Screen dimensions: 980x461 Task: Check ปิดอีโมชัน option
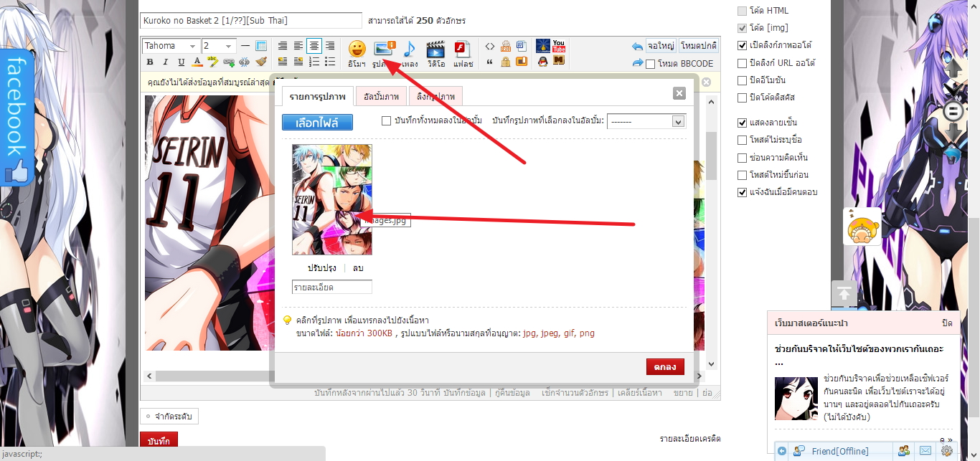pyautogui.click(x=743, y=80)
